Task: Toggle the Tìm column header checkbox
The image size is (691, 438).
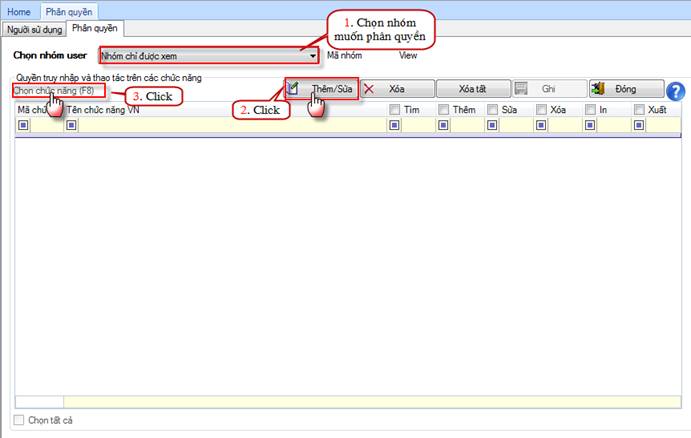Action: [x=394, y=109]
